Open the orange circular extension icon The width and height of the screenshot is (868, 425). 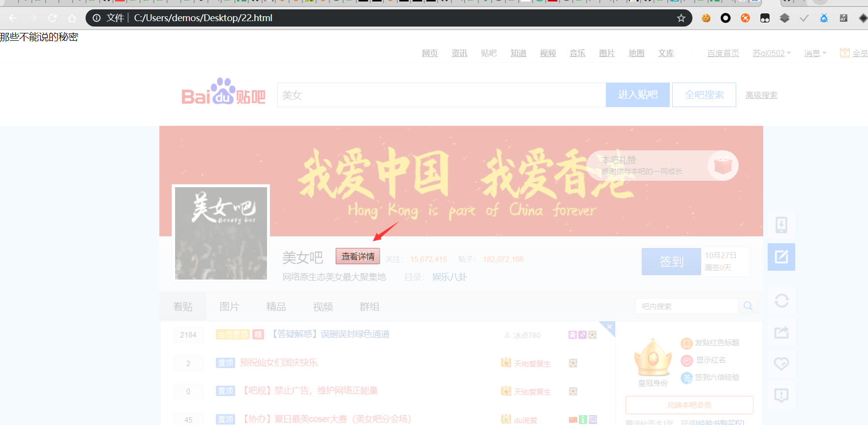(746, 18)
